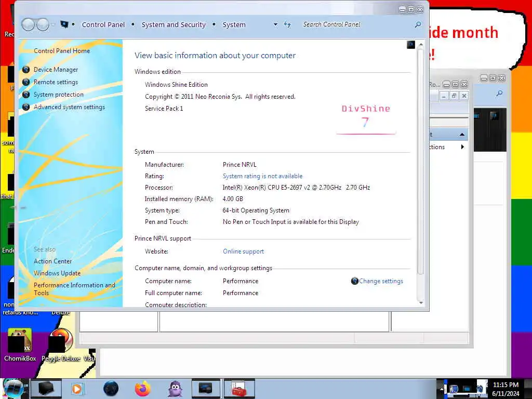Viewport: 532px width, 399px height.
Task: Click the refresh icon in address bar
Action: pyautogui.click(x=287, y=24)
